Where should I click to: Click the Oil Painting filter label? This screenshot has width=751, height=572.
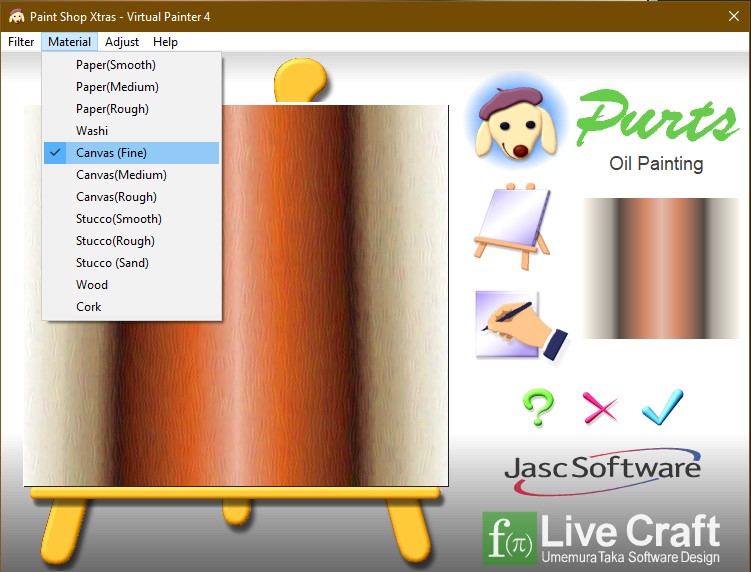[x=656, y=164]
